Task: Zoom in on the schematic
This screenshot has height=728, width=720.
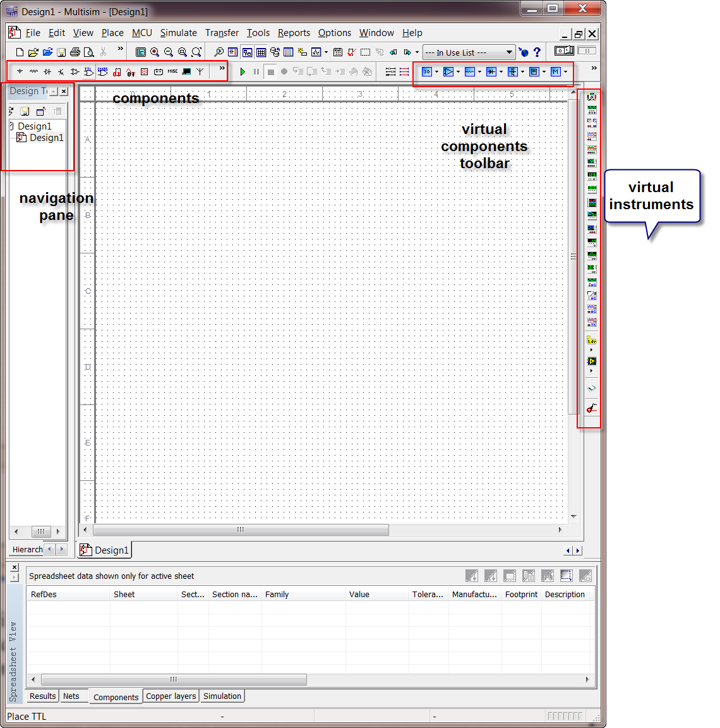Action: (x=155, y=52)
